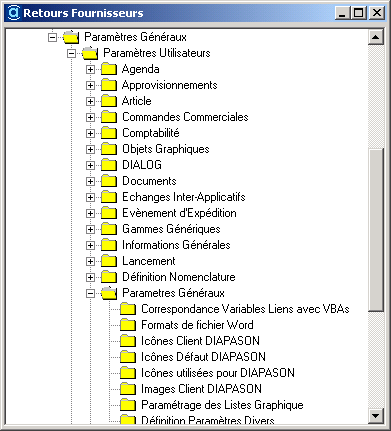Click the Agenda folder icon

click(109, 69)
